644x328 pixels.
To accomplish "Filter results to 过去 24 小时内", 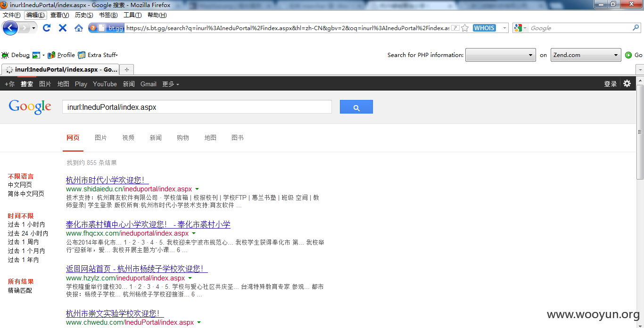I will pyautogui.click(x=28, y=233).
